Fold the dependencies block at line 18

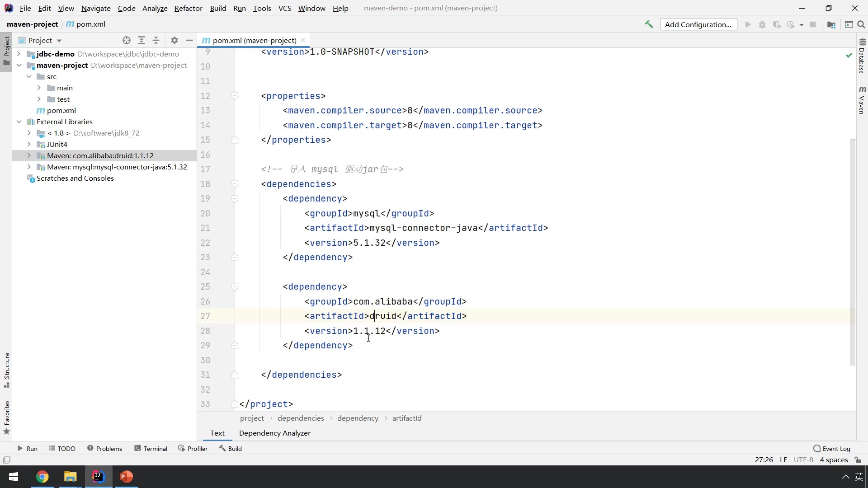[235, 184]
